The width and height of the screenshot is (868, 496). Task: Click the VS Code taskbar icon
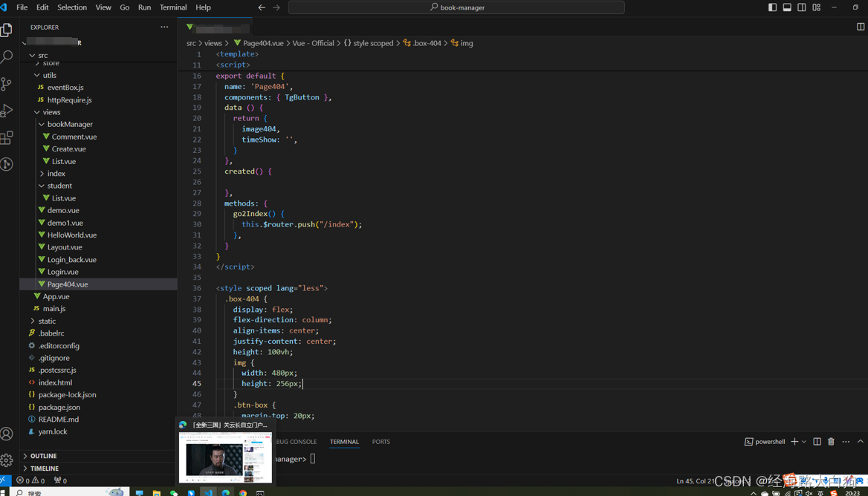point(209,492)
